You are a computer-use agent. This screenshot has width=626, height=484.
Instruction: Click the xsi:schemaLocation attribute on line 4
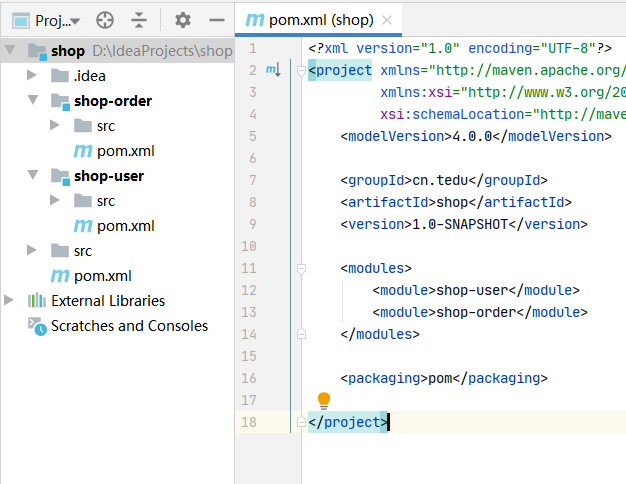click(x=452, y=115)
